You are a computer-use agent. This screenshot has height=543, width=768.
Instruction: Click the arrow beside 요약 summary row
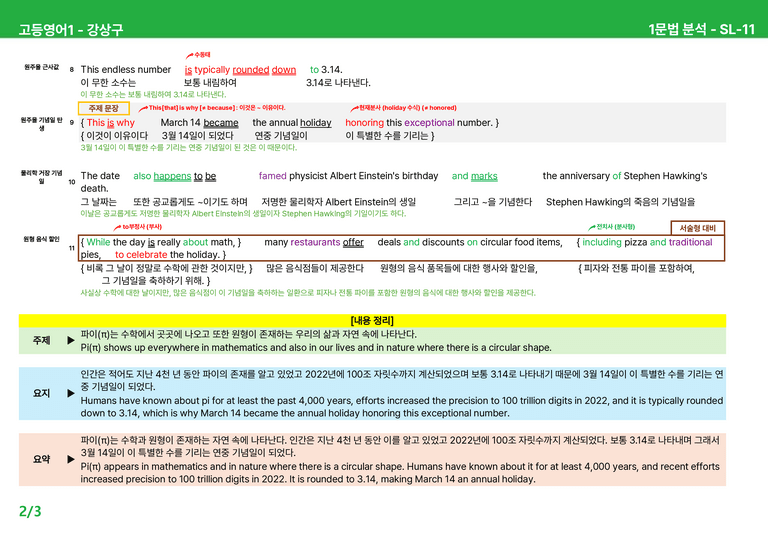(71, 459)
